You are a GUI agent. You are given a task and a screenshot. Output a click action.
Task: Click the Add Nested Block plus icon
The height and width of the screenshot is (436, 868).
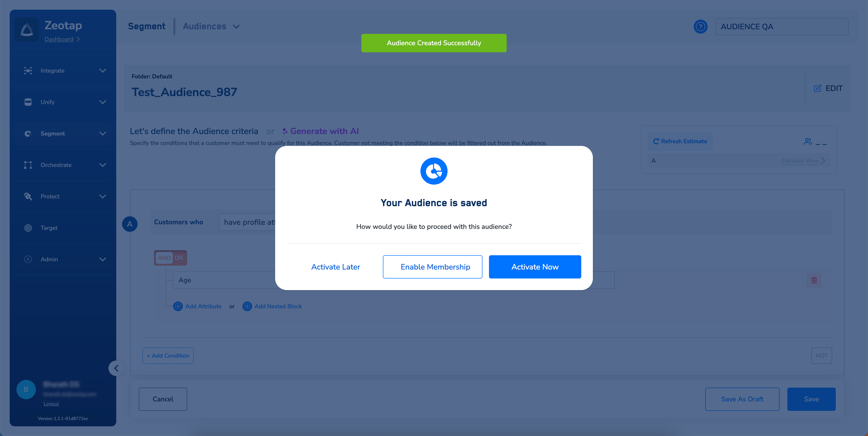(x=247, y=306)
